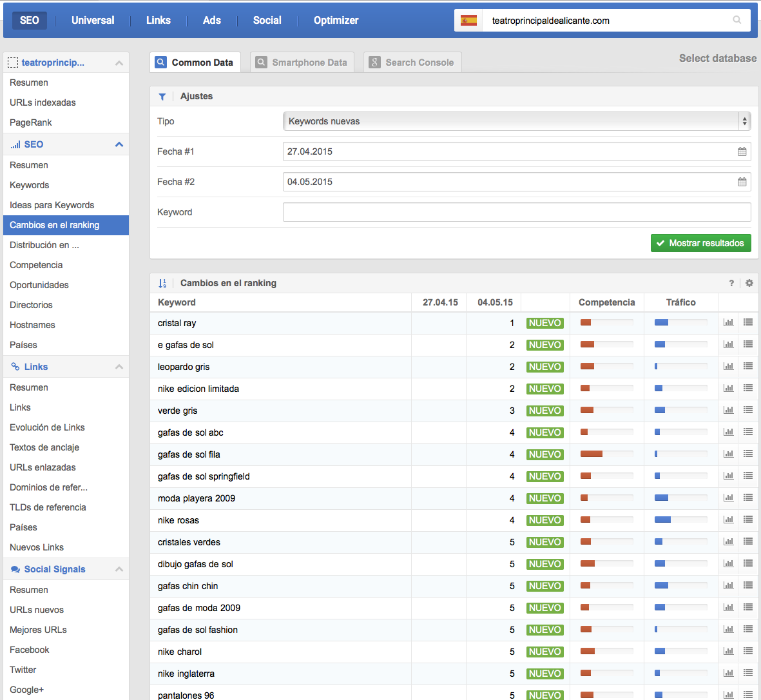Screen dimensions: 761x700
Task: Collapse the Links sidebar section
Action: (119, 367)
